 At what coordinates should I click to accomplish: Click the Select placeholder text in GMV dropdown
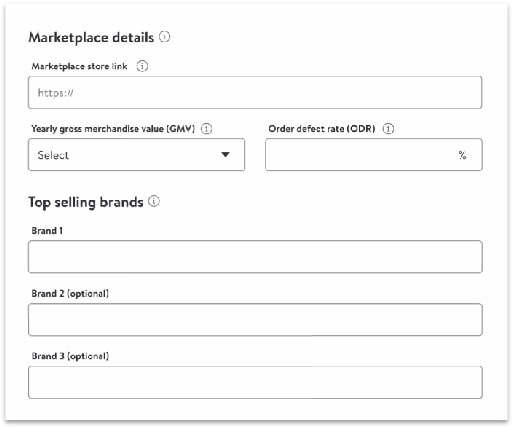tap(53, 155)
